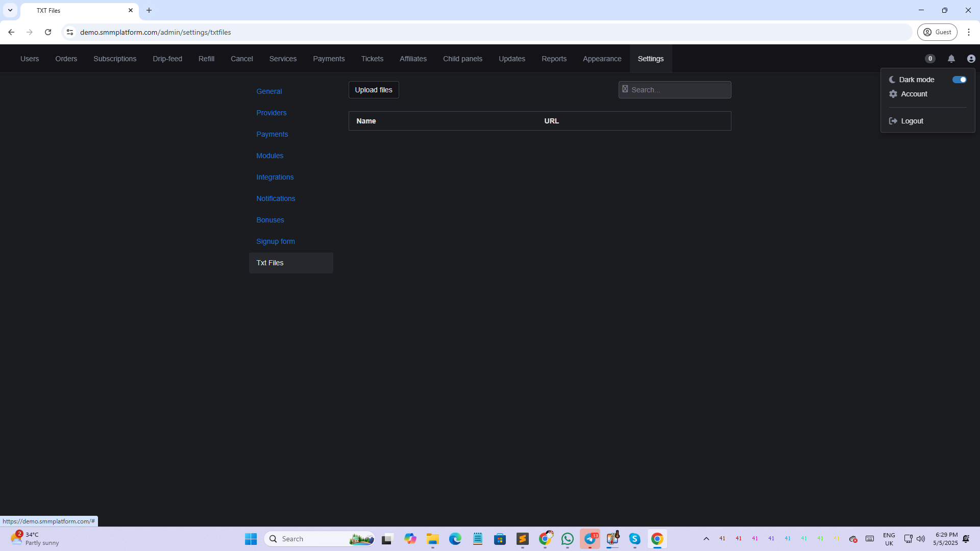Open the user profile icon menu

coord(971,59)
